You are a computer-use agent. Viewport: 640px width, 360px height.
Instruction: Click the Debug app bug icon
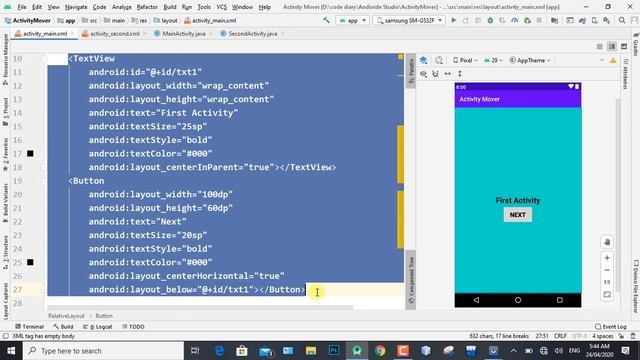[x=490, y=20]
